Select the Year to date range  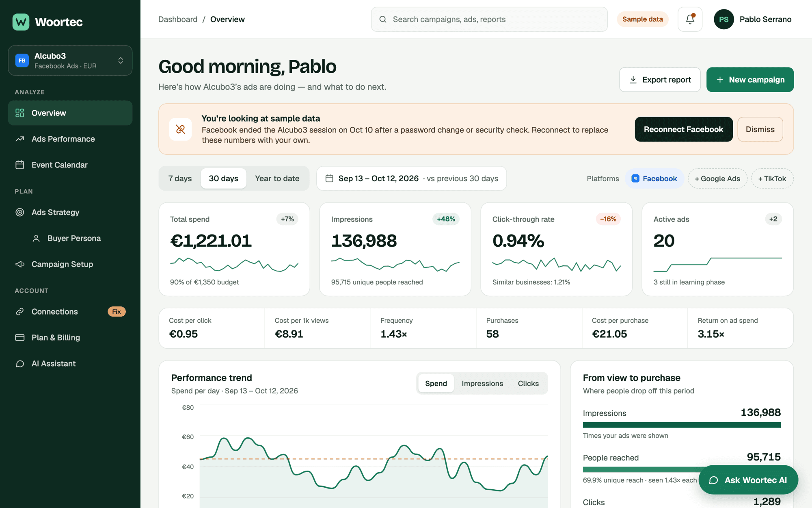point(277,178)
